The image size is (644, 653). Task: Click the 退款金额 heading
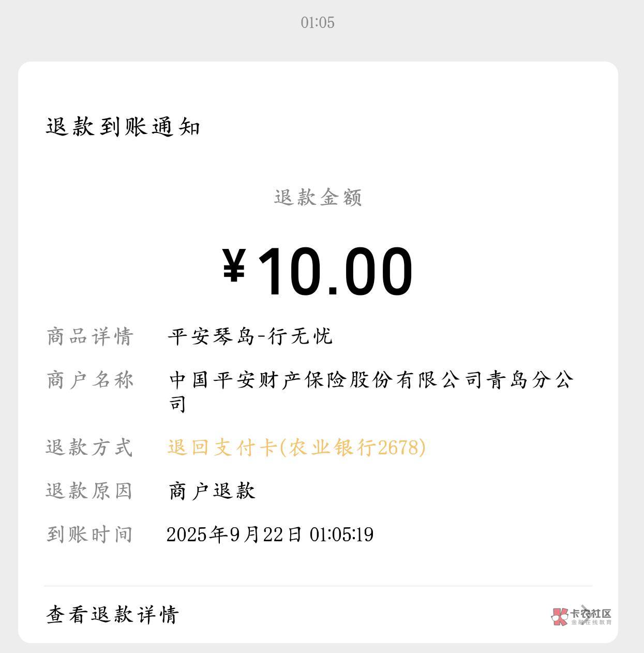[318, 198]
